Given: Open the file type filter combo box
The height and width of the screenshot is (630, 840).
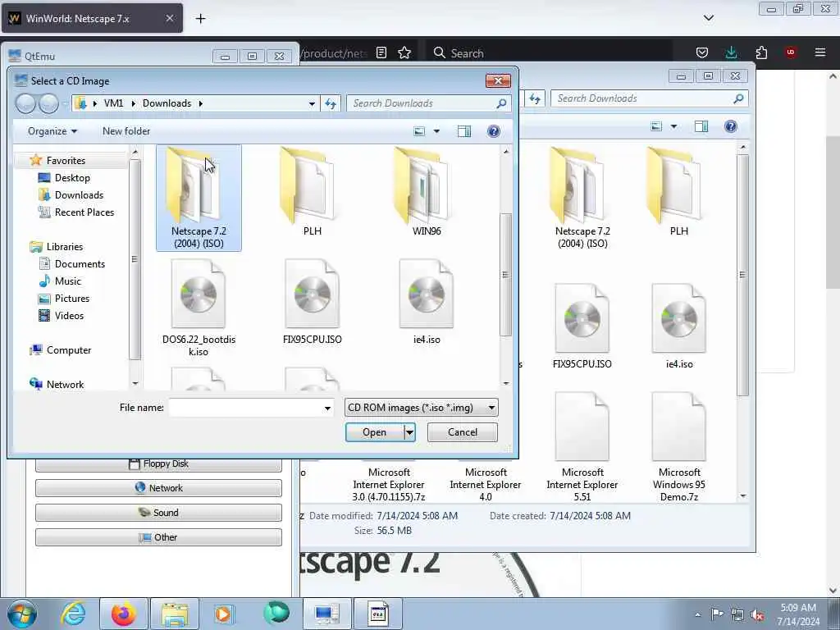Looking at the screenshot, I should click(x=422, y=408).
